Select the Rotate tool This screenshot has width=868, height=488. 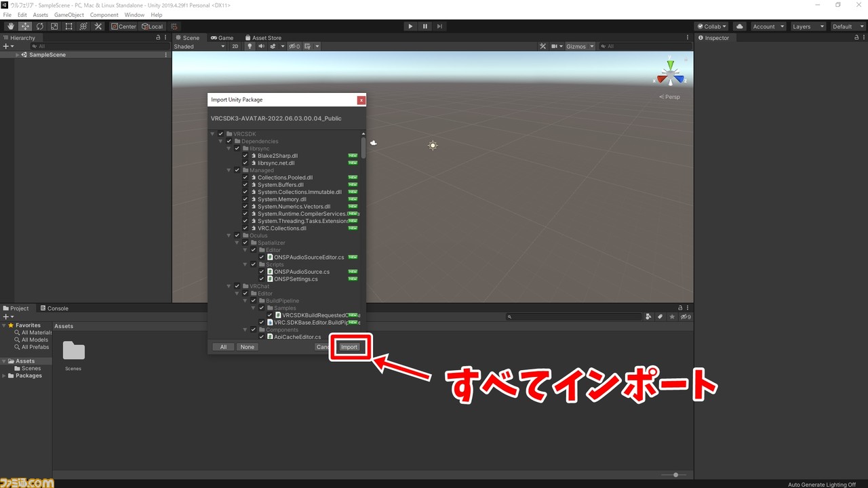click(40, 26)
